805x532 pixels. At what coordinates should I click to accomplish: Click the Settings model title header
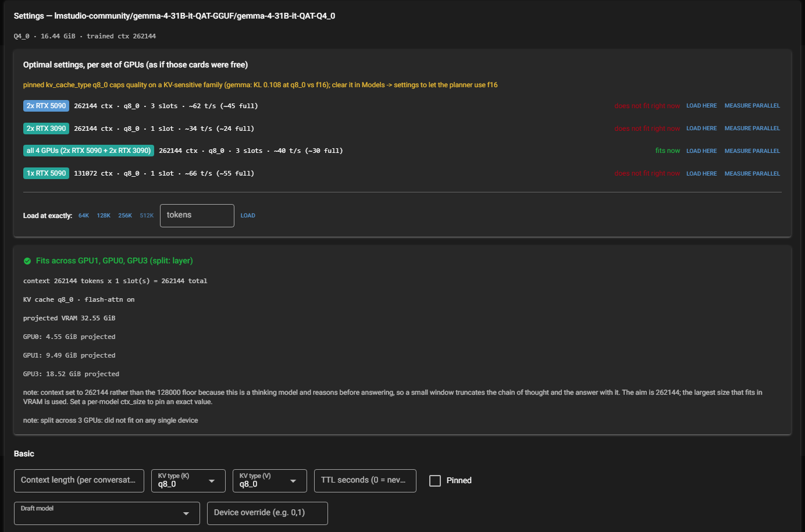click(x=174, y=16)
